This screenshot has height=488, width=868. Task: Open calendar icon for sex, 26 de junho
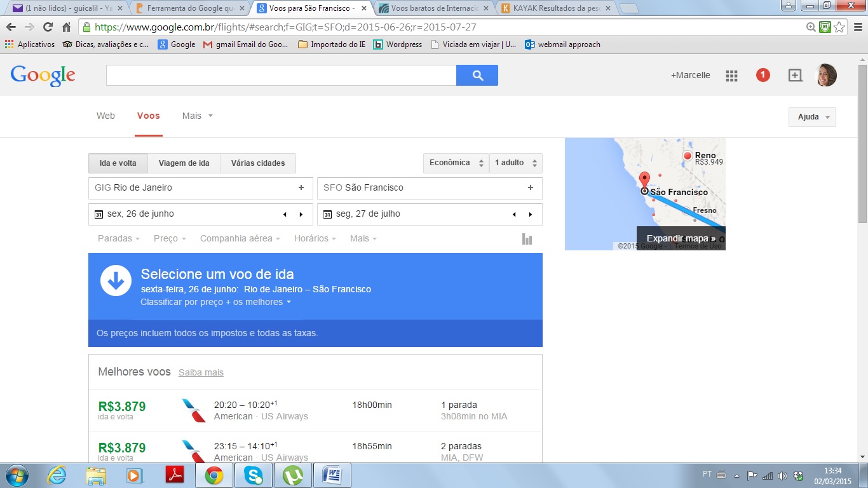[x=98, y=214]
